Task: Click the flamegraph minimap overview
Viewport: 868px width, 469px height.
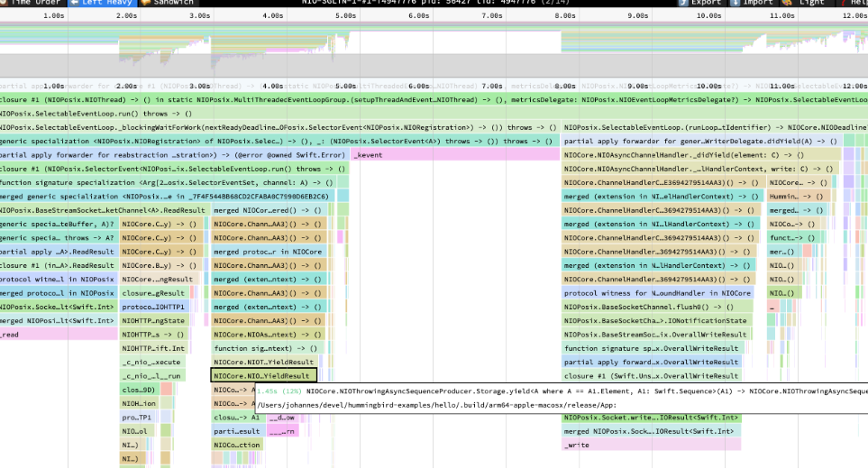Action: pos(434,50)
